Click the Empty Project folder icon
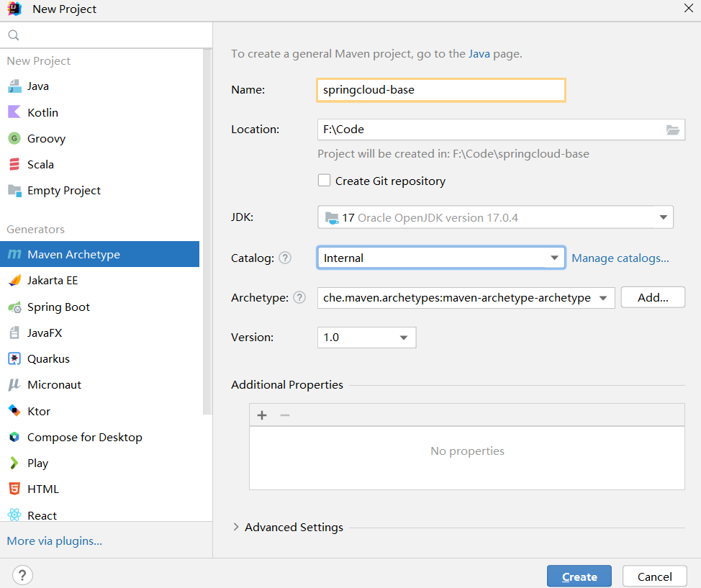The height and width of the screenshot is (588, 701). [x=14, y=191]
